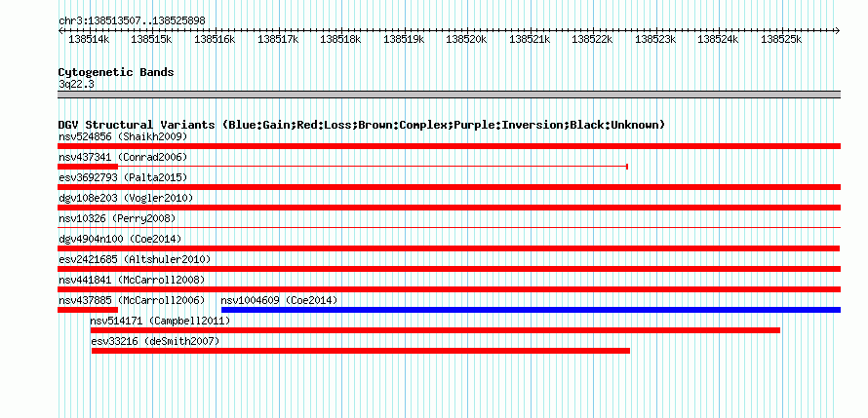Click the 138520k ruler position

[466, 39]
